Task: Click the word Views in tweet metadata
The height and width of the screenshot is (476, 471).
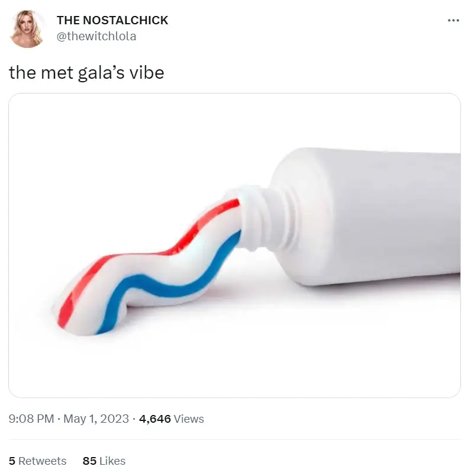Action: coord(189,419)
